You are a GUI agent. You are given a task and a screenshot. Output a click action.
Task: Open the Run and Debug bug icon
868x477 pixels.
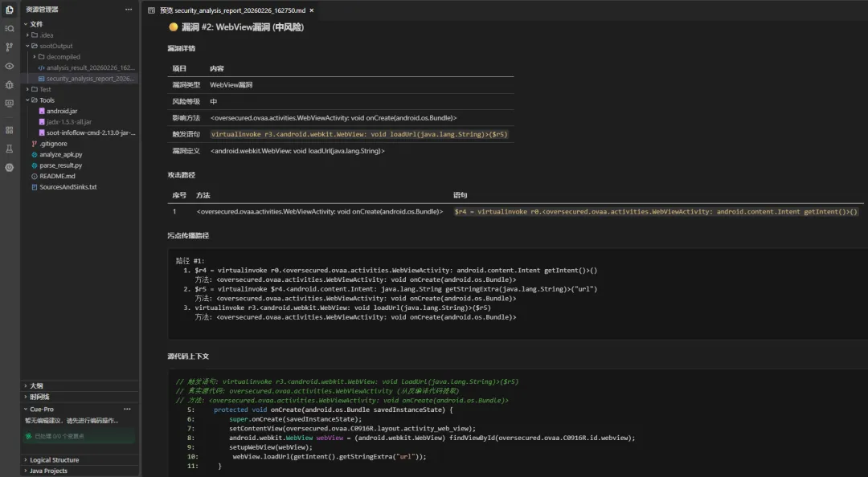[x=10, y=84]
